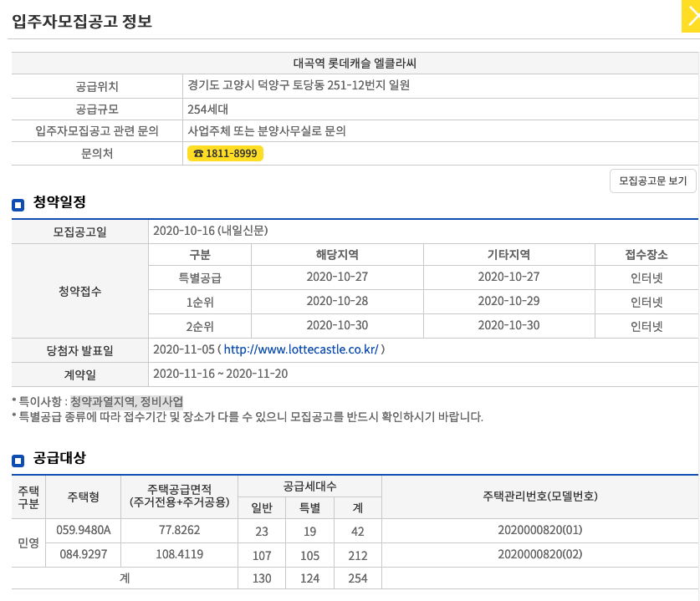Click the 특별 sub-column header
700x601 pixels.
(309, 507)
